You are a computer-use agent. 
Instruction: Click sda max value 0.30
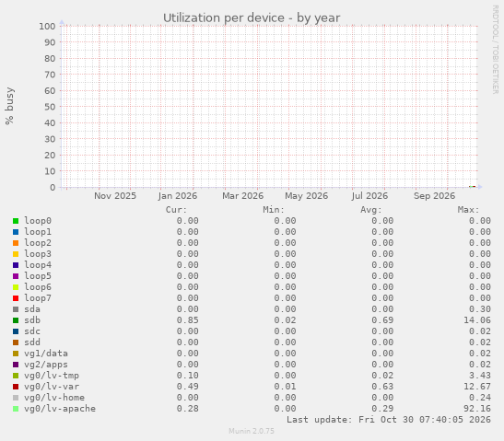point(480,309)
